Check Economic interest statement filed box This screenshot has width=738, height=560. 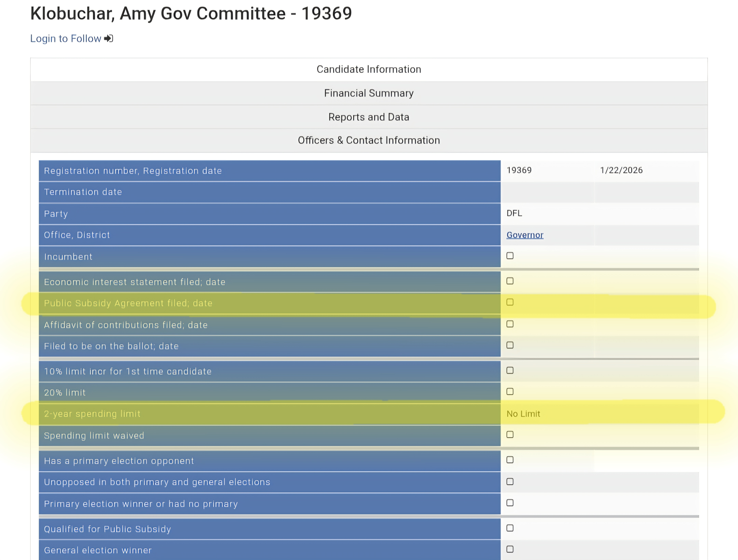pyautogui.click(x=510, y=281)
